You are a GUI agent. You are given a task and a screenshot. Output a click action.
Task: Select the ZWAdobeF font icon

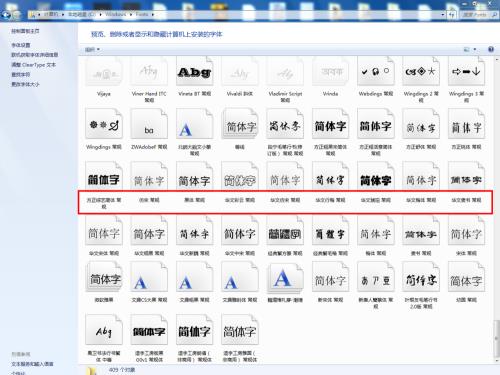pyautogui.click(x=149, y=124)
